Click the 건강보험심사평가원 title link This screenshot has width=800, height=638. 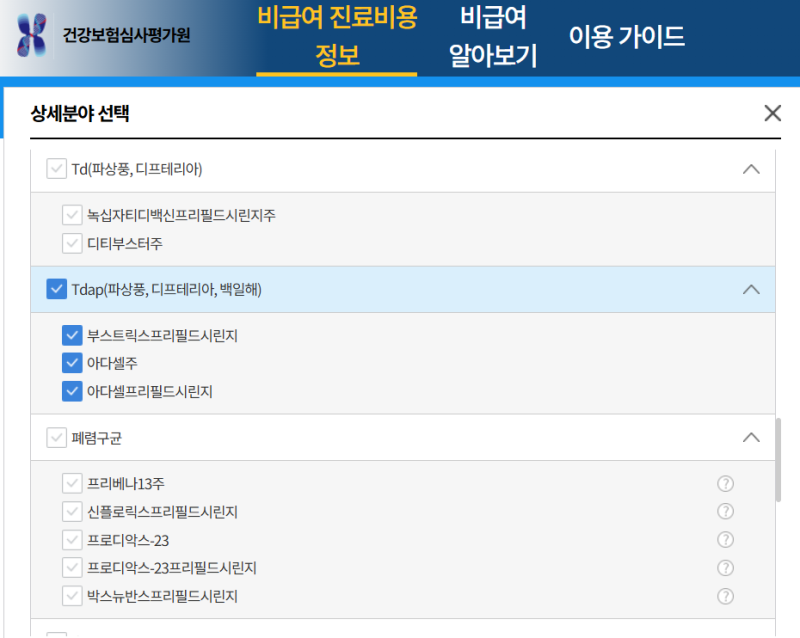tap(126, 35)
